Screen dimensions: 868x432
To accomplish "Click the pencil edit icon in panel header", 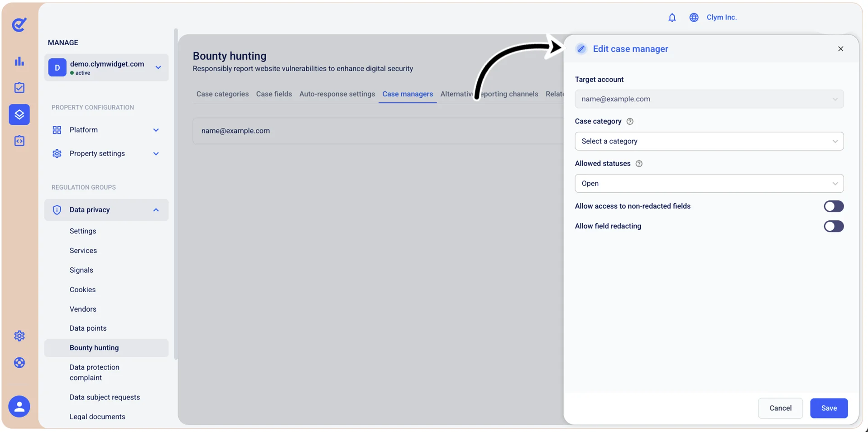I will pos(581,49).
